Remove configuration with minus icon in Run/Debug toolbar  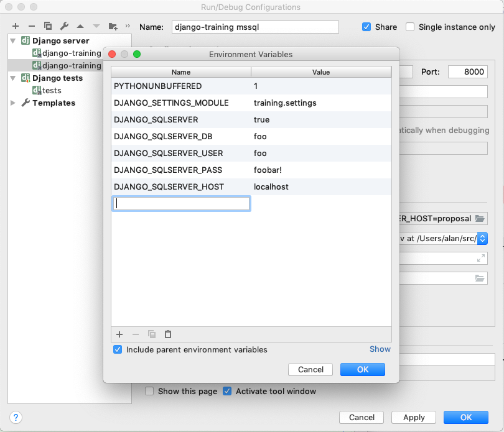click(x=32, y=26)
